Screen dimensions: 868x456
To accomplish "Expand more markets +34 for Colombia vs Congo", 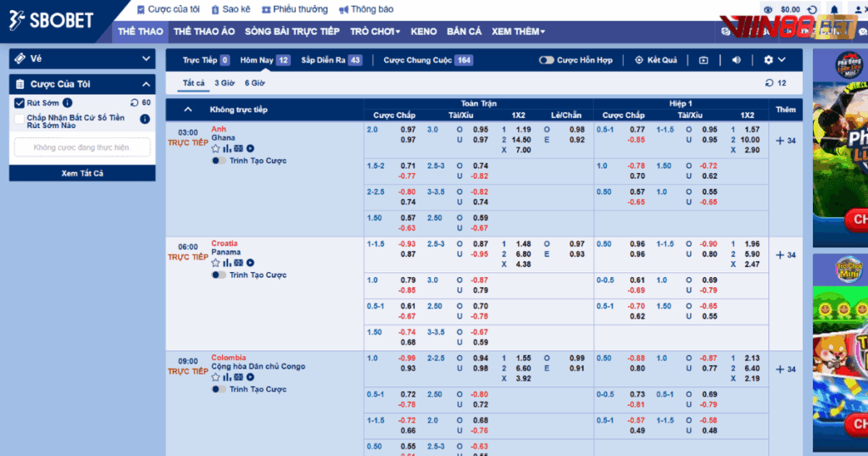I will pos(786,369).
